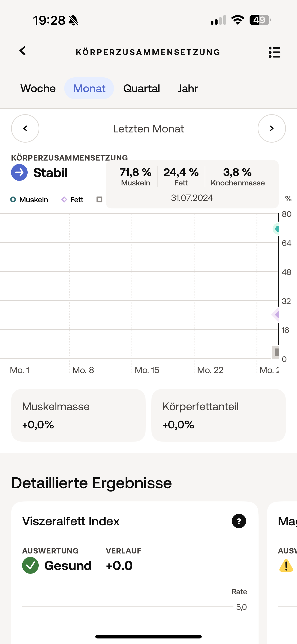Switch to the Woche tab
The width and height of the screenshot is (297, 644).
38,88
